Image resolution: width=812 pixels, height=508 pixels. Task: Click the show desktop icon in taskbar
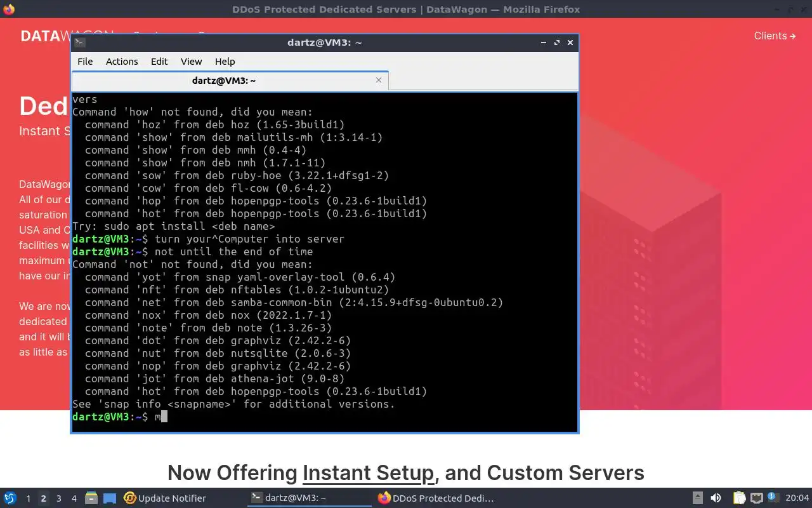coord(110,498)
